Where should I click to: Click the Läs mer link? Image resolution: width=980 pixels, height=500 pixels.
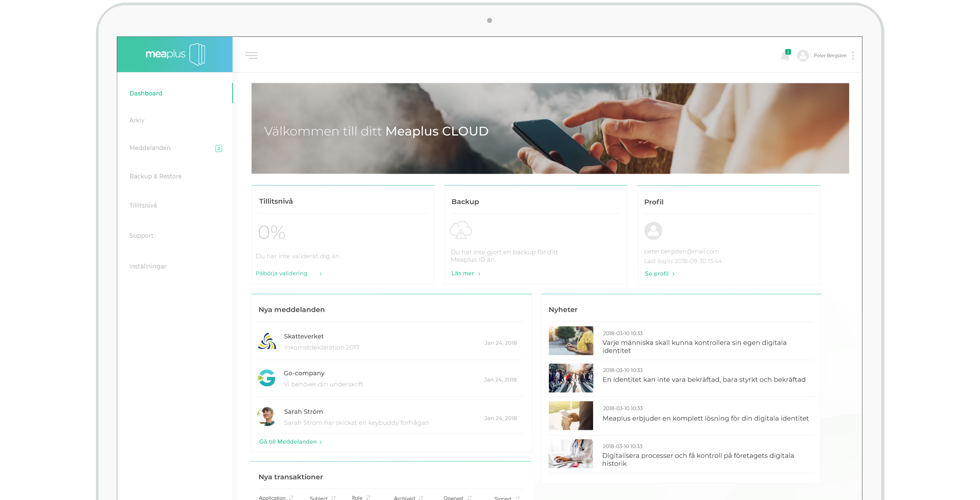(466, 273)
